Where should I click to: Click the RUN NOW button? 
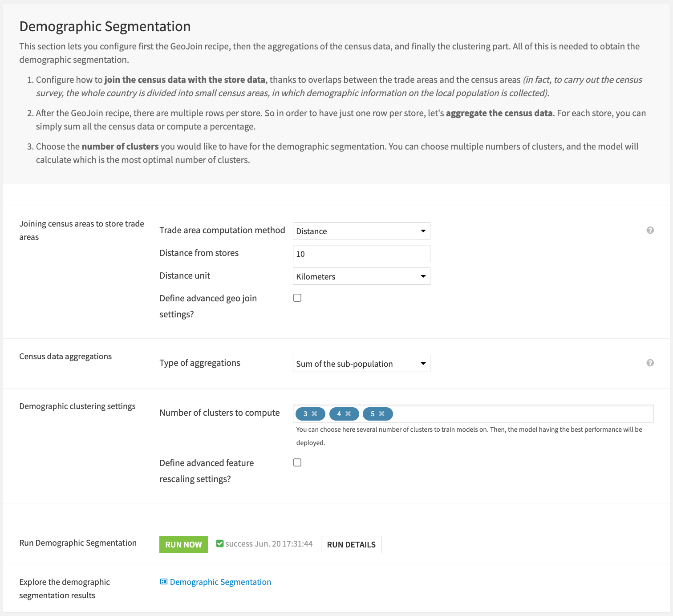[x=183, y=544]
